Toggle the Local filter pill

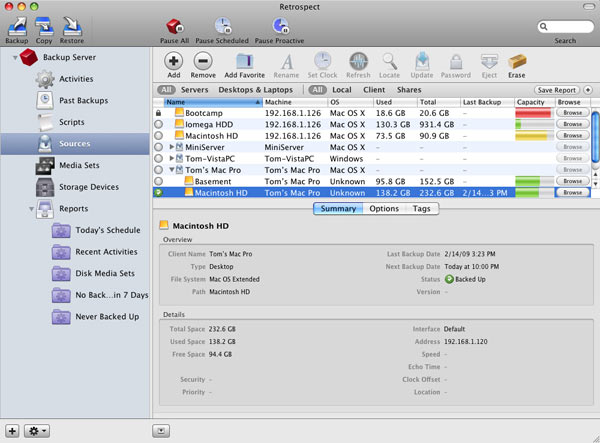343,90
